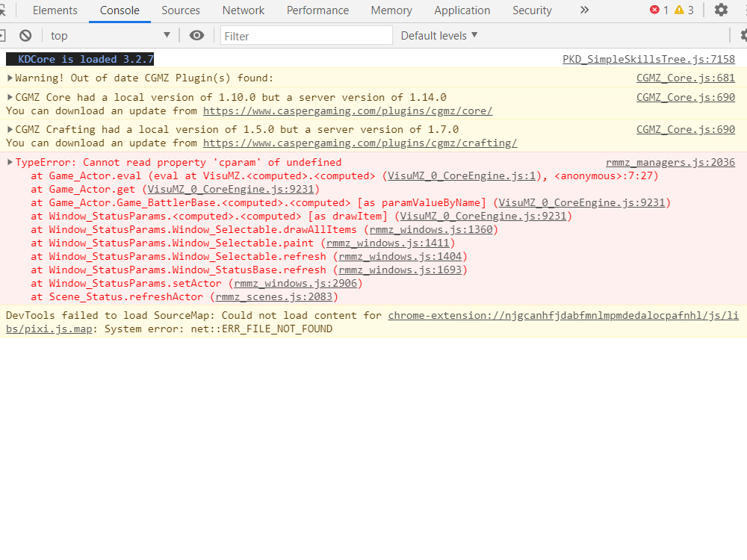
Task: Expand the CGMZ Core version warning
Action: click(10, 97)
